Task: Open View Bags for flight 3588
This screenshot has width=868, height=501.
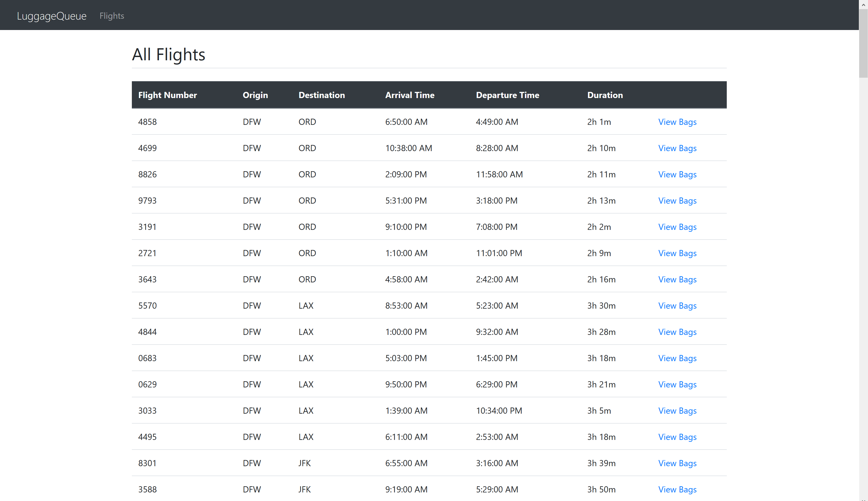Action: [x=677, y=489]
